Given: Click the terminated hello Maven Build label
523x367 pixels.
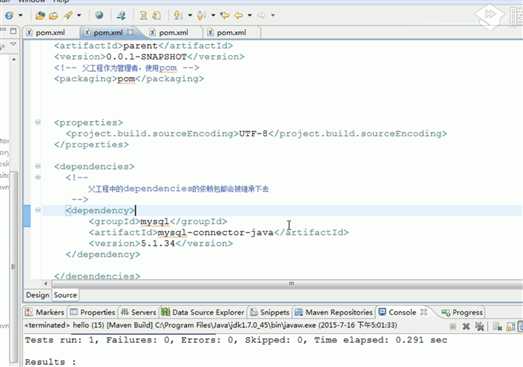Looking at the screenshot, I should (x=211, y=325).
